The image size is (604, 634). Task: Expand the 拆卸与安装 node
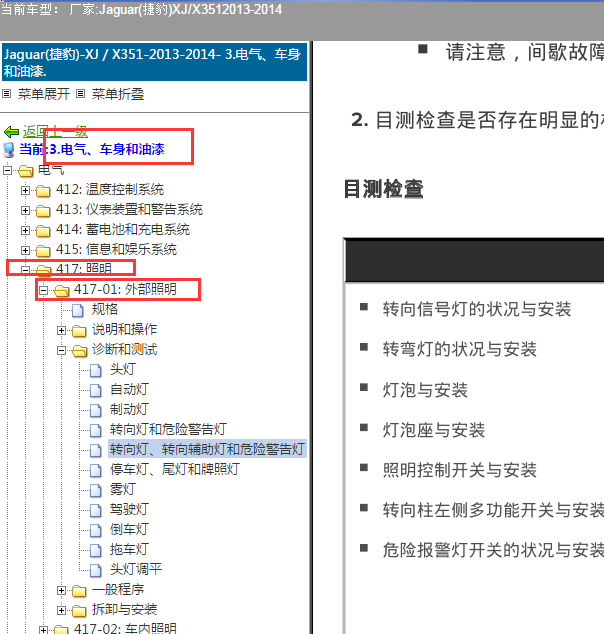click(x=61, y=611)
